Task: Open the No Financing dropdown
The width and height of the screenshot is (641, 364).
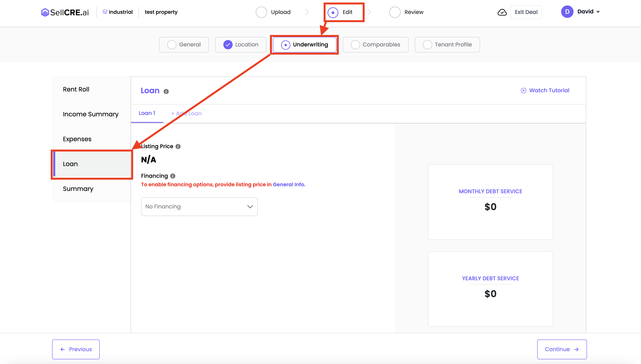Action: point(199,206)
